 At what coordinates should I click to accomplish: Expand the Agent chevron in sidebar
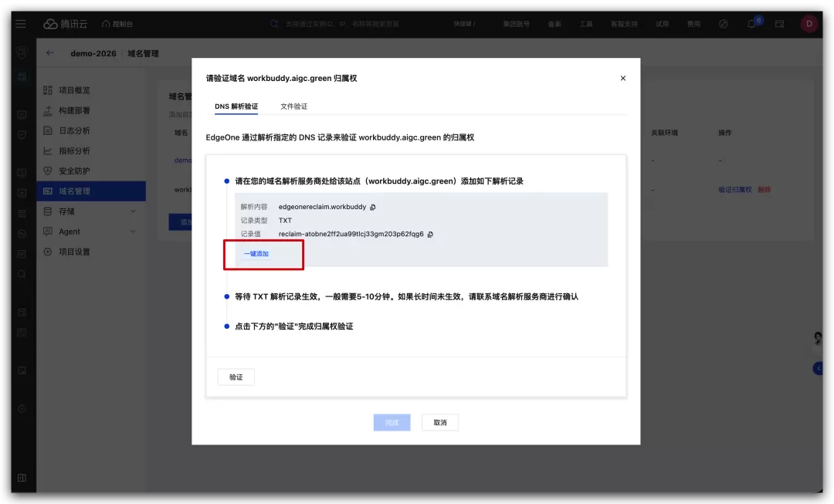click(x=133, y=232)
